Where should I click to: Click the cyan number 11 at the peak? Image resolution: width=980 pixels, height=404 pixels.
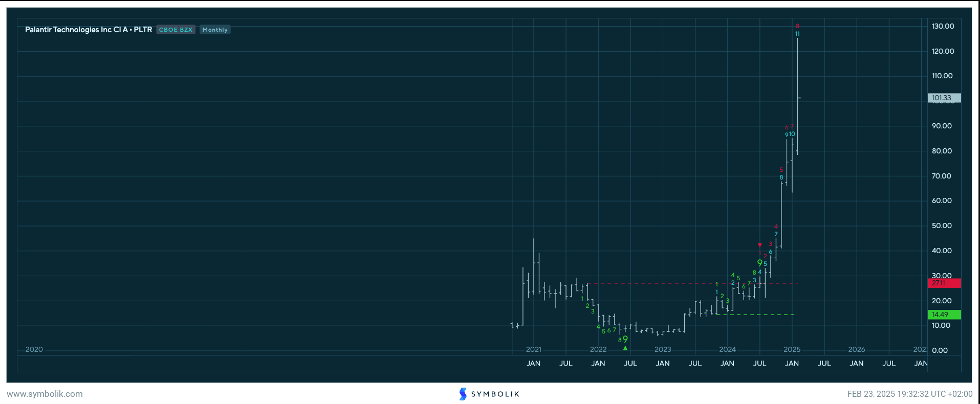pos(797,34)
